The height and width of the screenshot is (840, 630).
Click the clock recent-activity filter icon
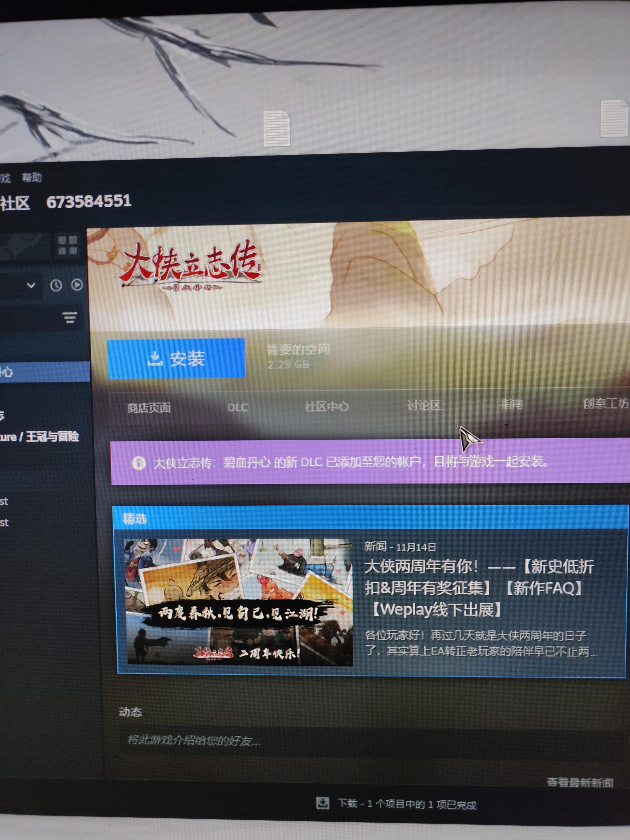pyautogui.click(x=56, y=285)
